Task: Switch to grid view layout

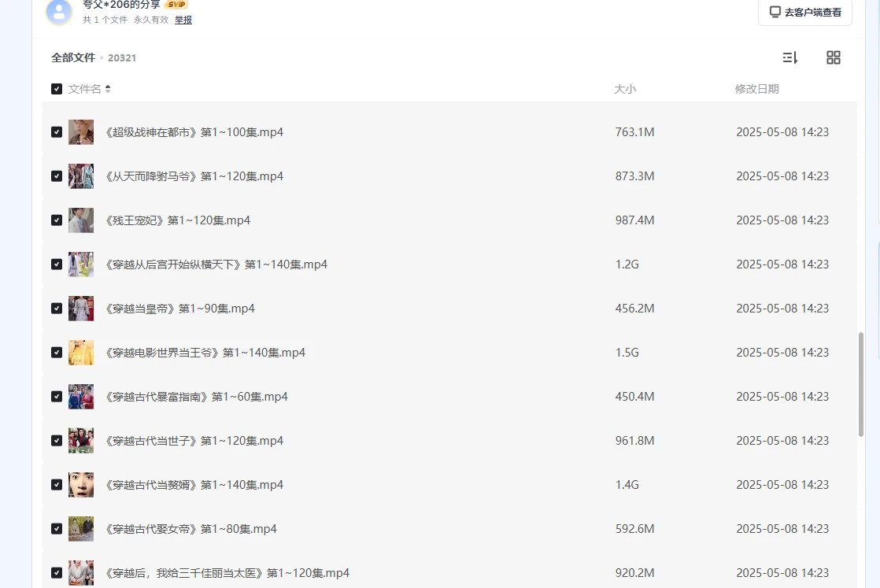Action: point(833,57)
